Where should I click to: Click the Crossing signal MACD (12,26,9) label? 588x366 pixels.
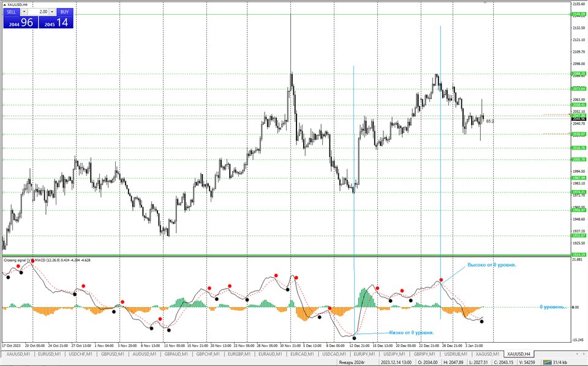pyautogui.click(x=47, y=260)
